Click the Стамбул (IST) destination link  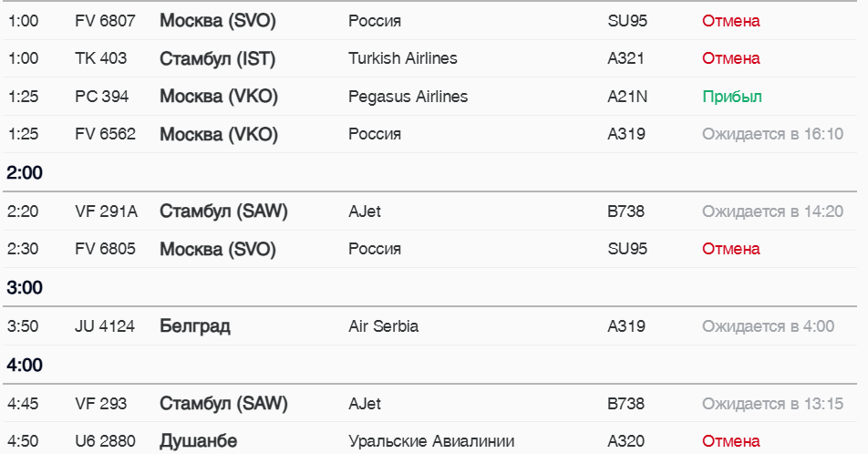217,58
